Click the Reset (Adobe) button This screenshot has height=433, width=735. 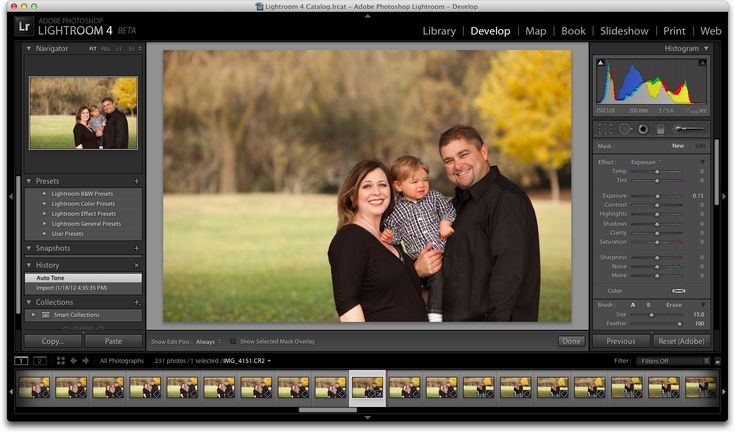(681, 341)
